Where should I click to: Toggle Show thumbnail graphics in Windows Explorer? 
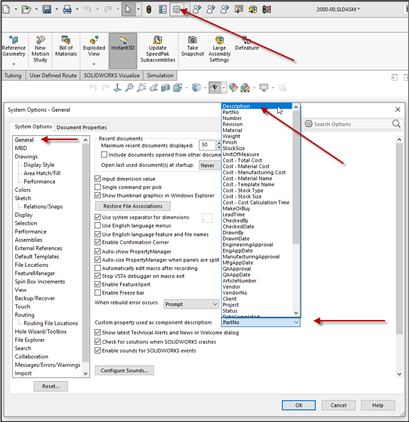(x=98, y=195)
